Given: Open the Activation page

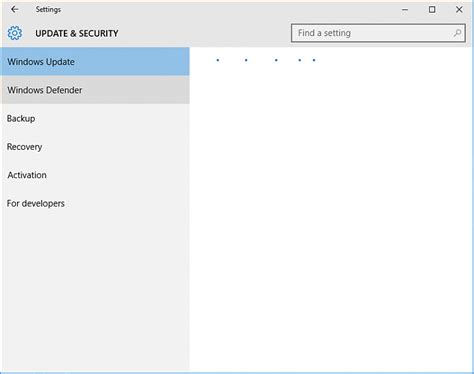Looking at the screenshot, I should 96,175.
